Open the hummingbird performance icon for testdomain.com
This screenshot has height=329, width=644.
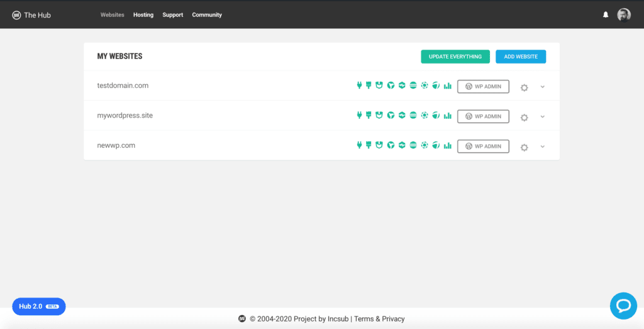391,86
